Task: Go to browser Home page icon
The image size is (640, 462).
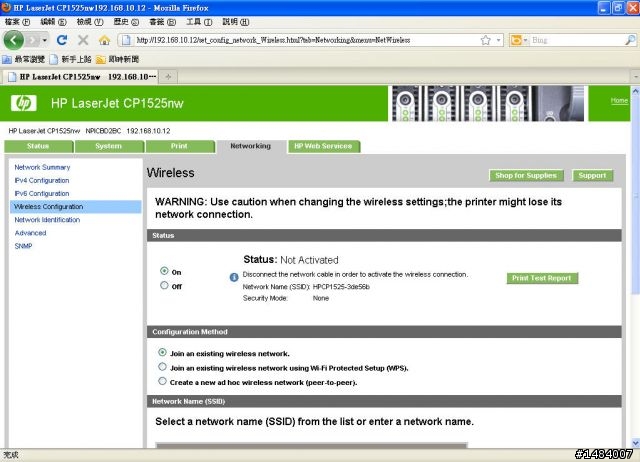Action: coord(104,40)
